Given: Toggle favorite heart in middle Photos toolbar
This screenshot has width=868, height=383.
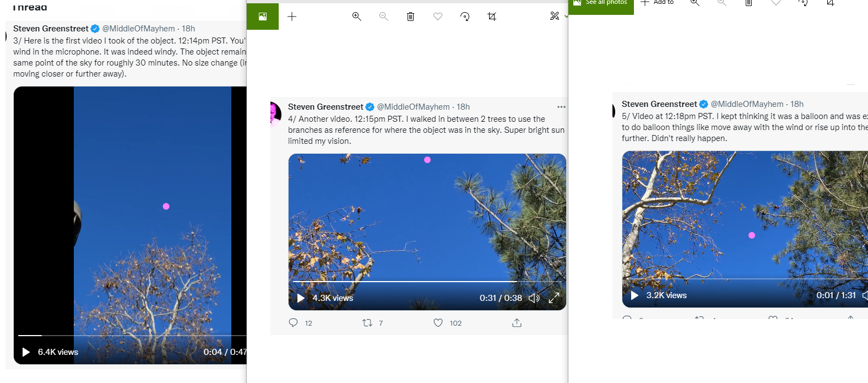Looking at the screenshot, I should (438, 17).
